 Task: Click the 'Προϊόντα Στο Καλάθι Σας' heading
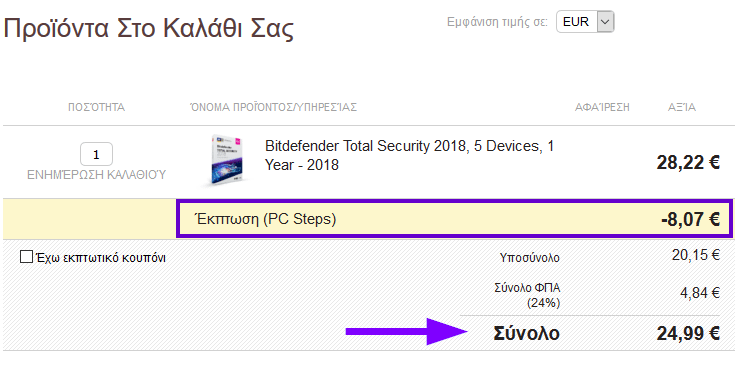tap(148, 29)
